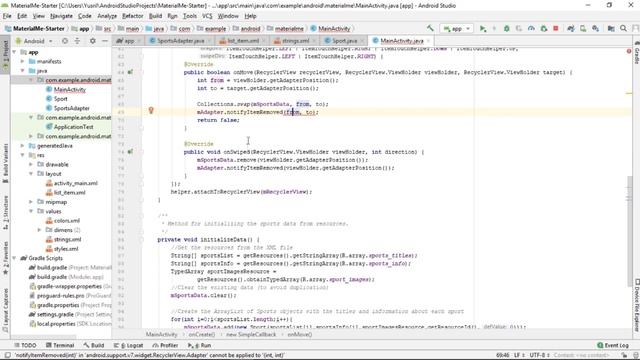The height and width of the screenshot is (360, 640).
Task: Toggle the Gradle panel on right edge
Action: click(636, 53)
